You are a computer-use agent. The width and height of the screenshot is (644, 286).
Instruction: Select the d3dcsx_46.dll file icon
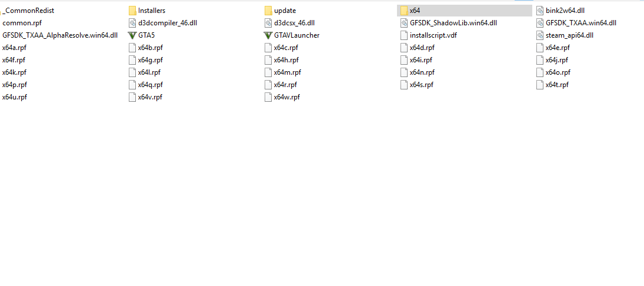[x=268, y=23]
